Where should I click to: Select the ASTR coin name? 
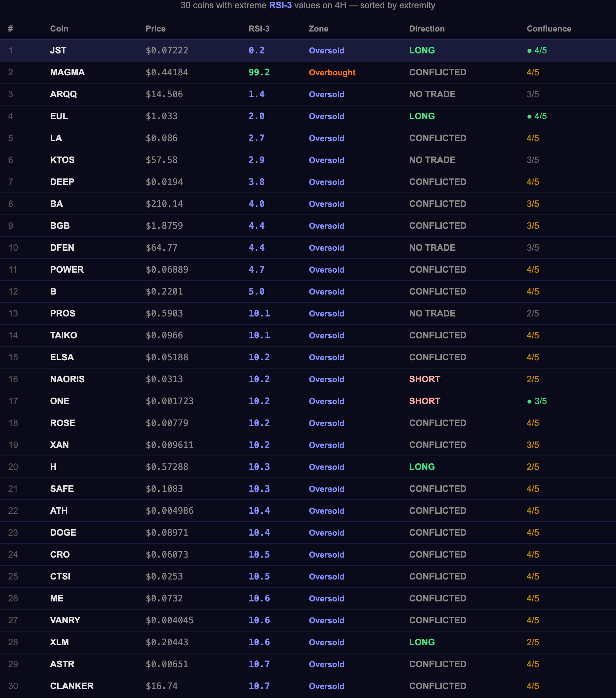point(62,664)
